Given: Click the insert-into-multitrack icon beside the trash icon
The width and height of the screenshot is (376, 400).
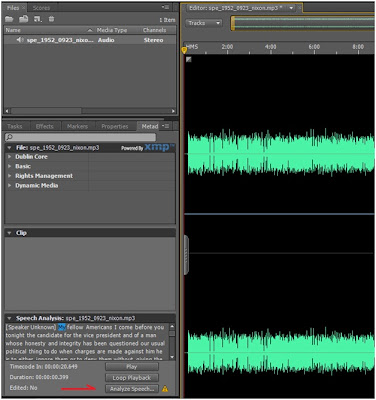Looking at the screenshot, I should click(x=38, y=19).
